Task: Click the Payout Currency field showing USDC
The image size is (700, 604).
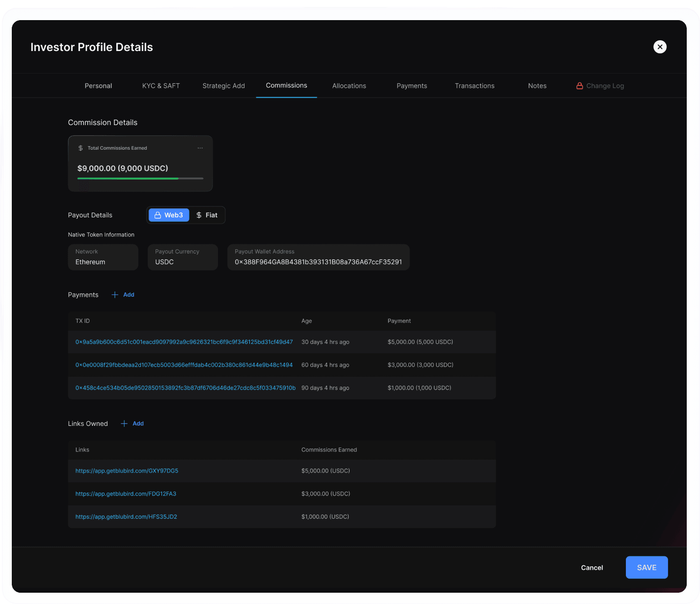Action: coord(183,257)
